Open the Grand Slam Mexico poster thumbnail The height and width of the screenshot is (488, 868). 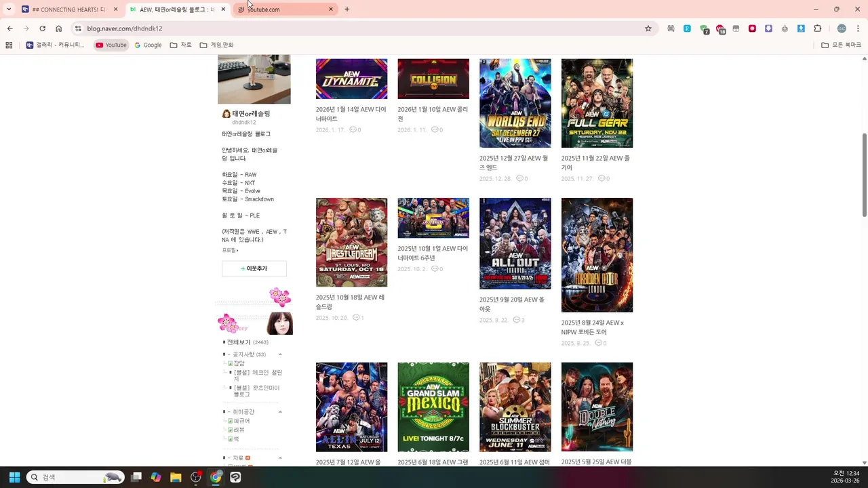pos(433,407)
